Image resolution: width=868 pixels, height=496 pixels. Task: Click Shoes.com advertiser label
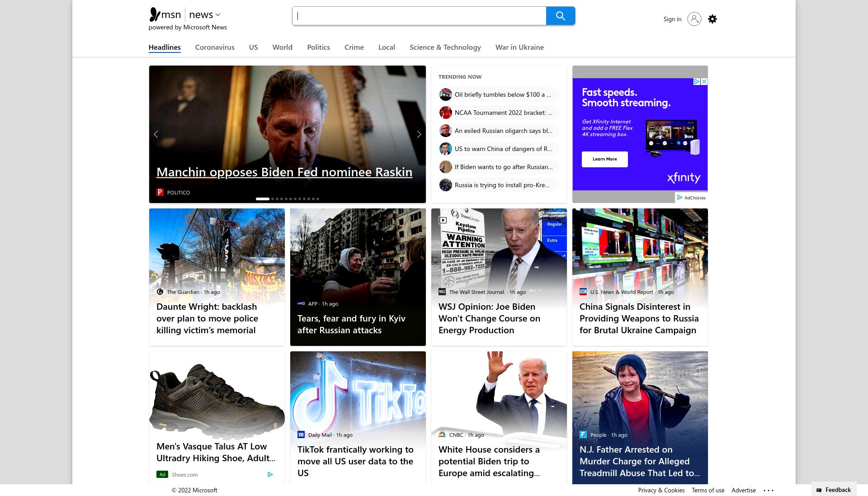[x=184, y=474]
